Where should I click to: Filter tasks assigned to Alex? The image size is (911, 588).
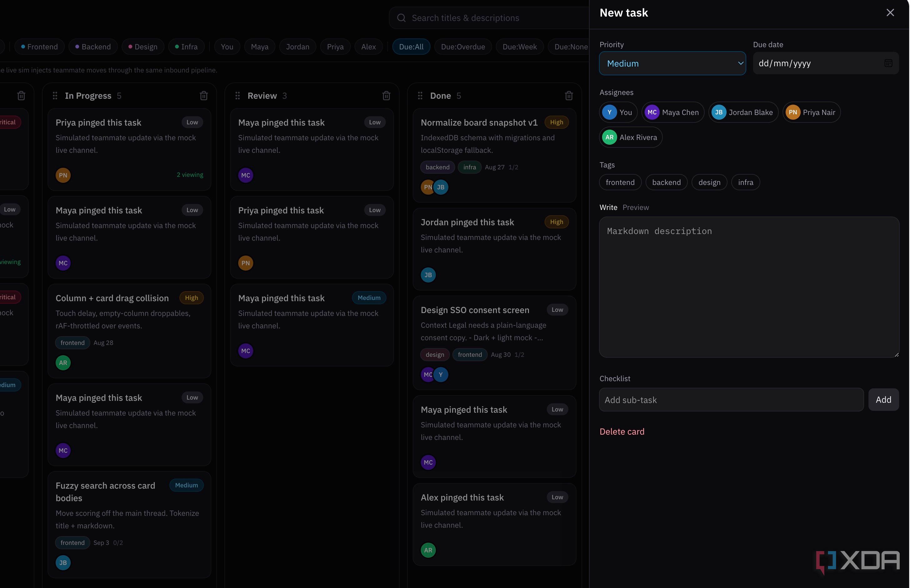click(368, 47)
